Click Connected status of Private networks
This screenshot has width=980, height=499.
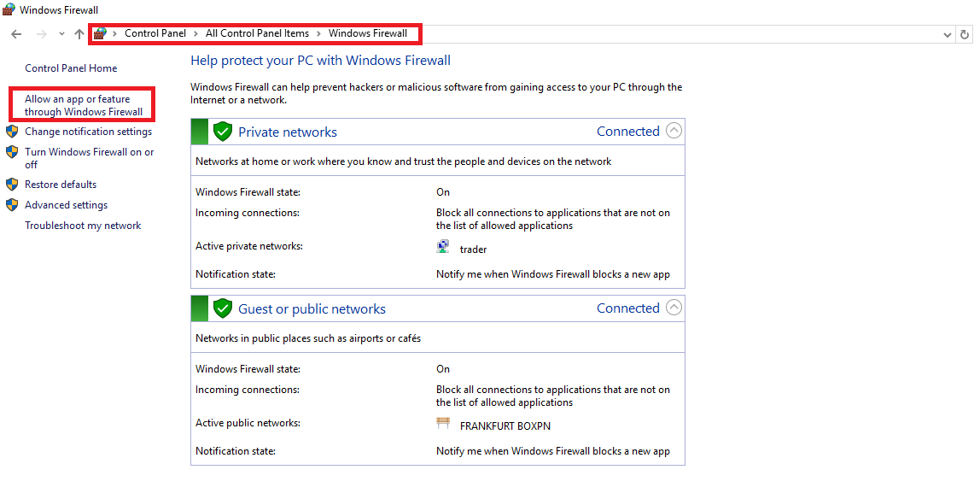(628, 132)
